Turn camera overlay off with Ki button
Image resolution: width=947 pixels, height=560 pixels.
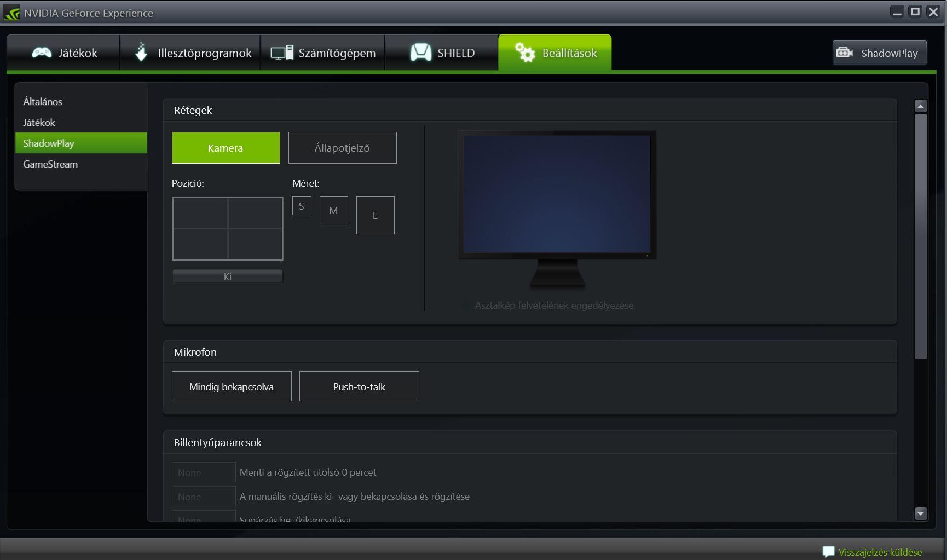point(228,276)
